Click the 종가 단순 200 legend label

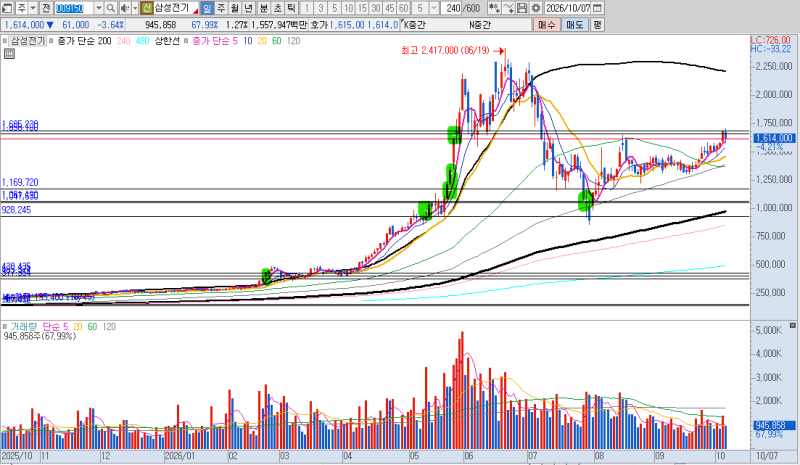[84, 41]
